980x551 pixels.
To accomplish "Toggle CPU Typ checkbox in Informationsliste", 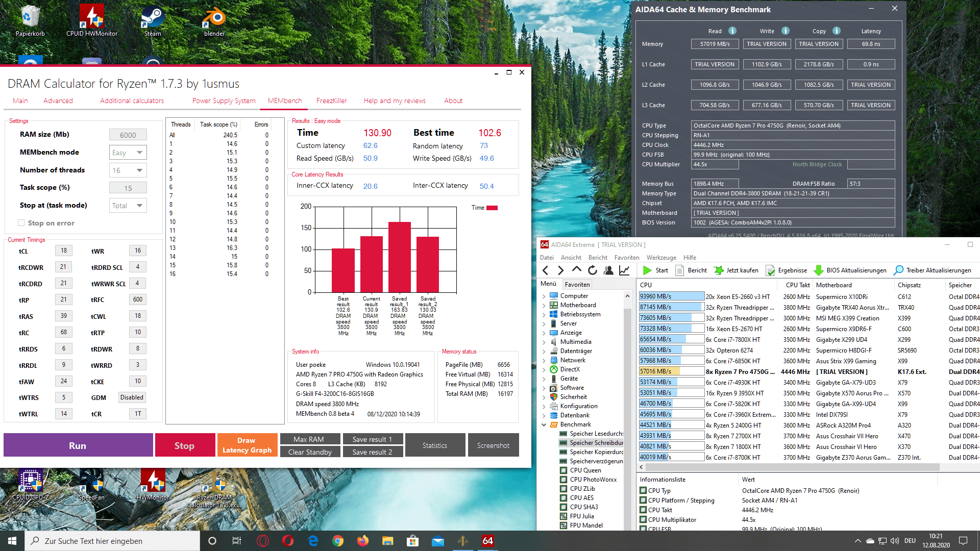I will pos(643,490).
